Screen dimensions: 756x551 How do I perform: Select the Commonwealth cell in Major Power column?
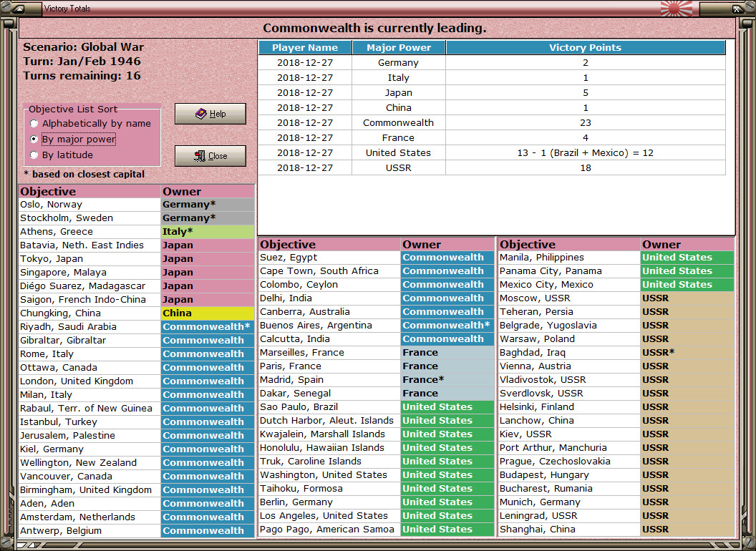[x=398, y=122]
